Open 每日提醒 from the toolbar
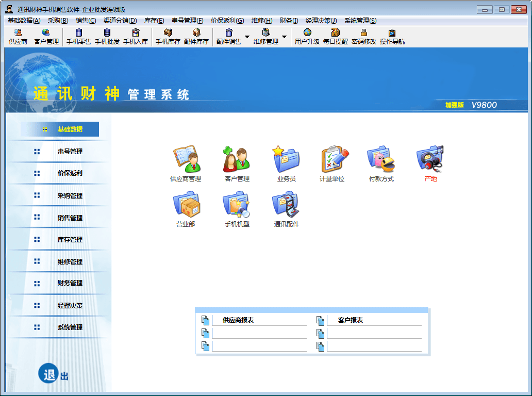The width and height of the screenshot is (532, 396). tap(336, 37)
